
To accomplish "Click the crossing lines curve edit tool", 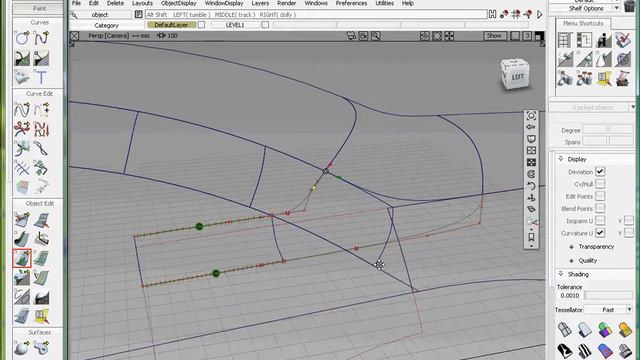I will point(22,167).
